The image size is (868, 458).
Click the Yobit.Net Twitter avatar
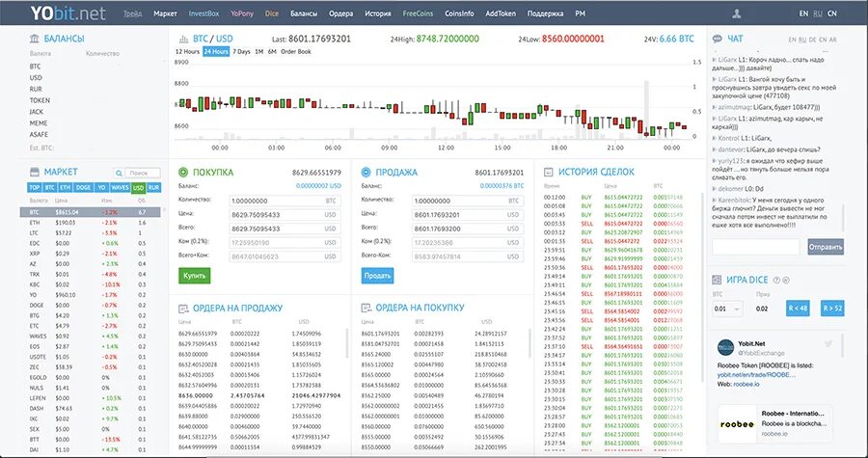pyautogui.click(x=725, y=347)
